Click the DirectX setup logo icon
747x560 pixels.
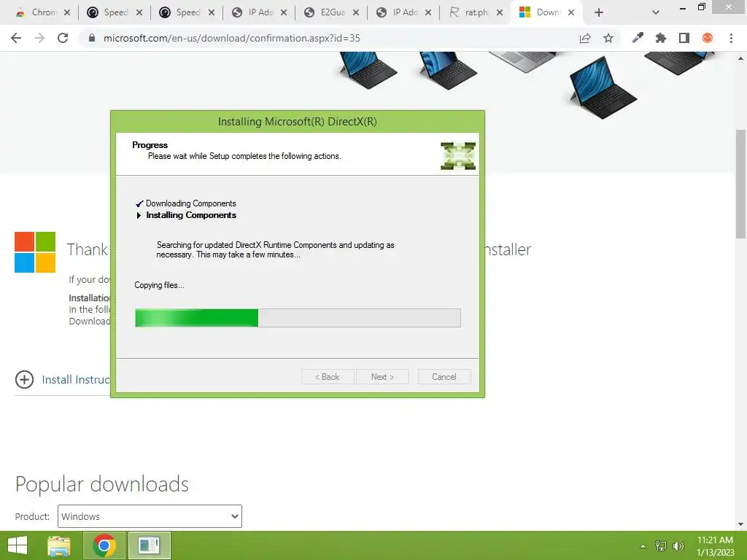(x=458, y=156)
